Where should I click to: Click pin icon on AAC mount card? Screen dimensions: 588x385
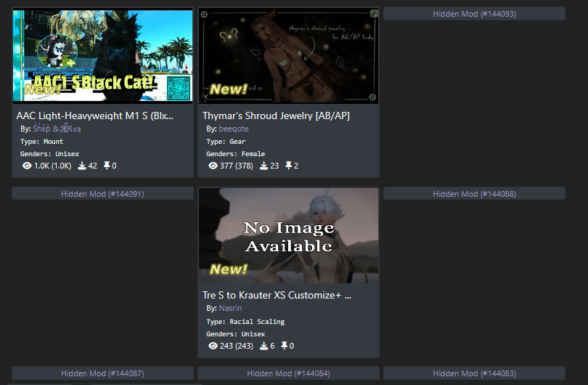coord(107,166)
